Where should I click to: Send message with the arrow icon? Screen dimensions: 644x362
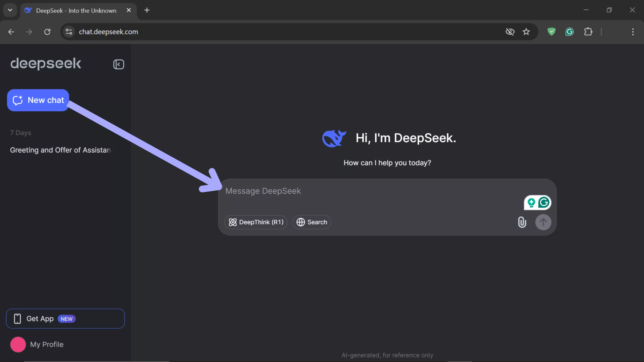click(544, 222)
